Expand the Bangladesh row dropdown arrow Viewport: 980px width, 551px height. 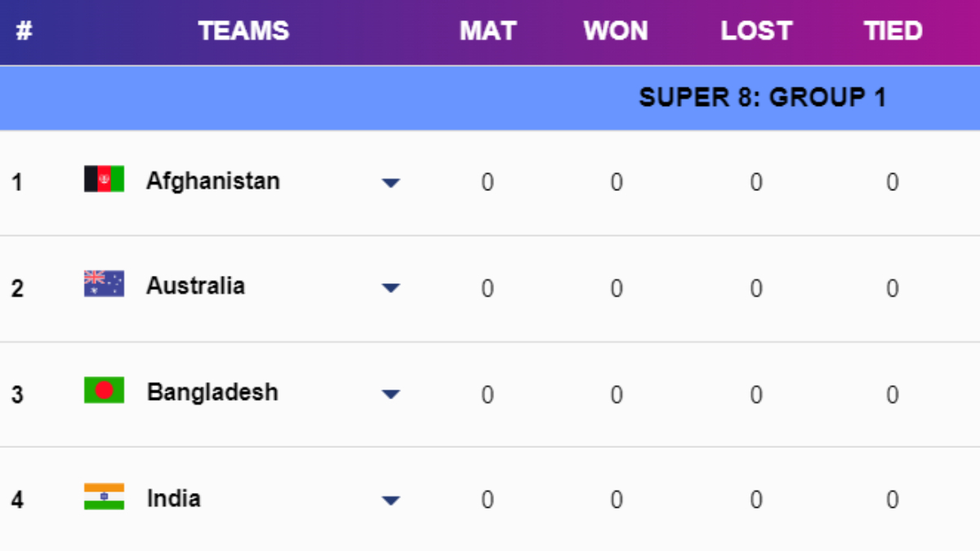point(390,394)
